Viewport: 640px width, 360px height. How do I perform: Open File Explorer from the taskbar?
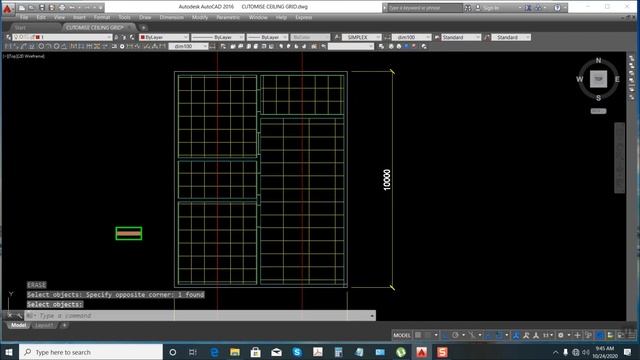(235, 352)
